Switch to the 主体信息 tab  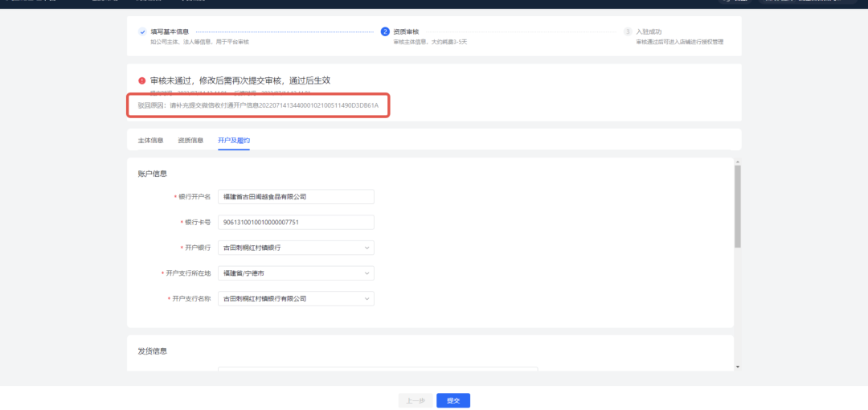[150, 141]
